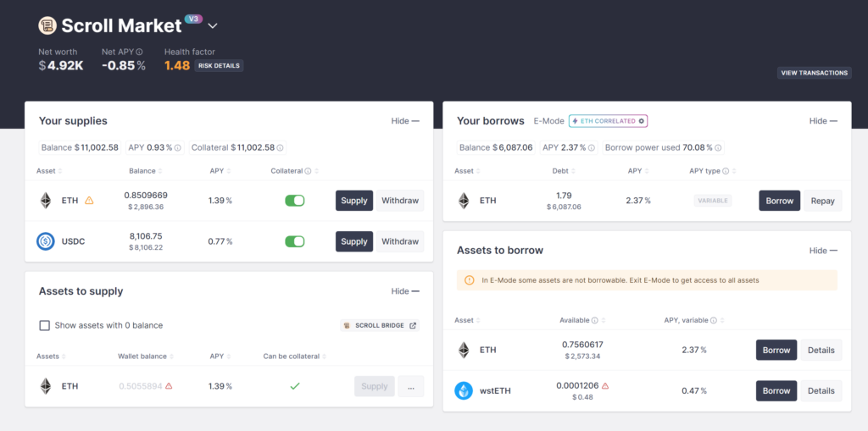
Task: Click the ETH icon in Assets to borrow
Action: click(464, 350)
